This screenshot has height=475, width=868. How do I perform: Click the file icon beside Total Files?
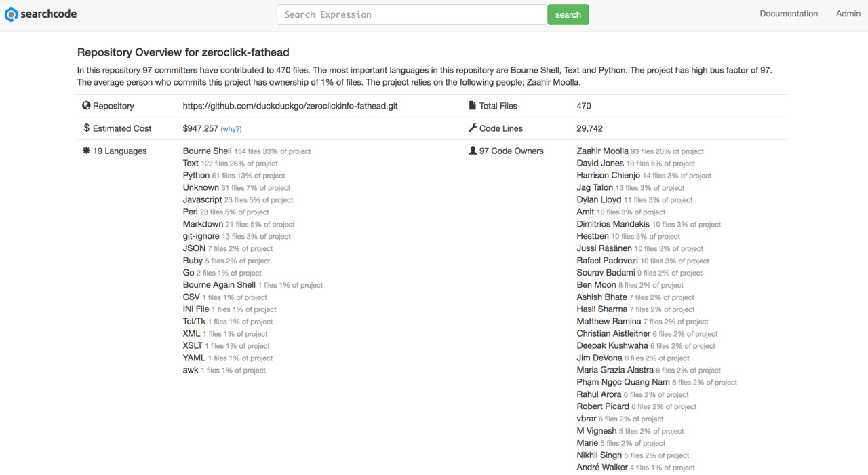(x=473, y=106)
